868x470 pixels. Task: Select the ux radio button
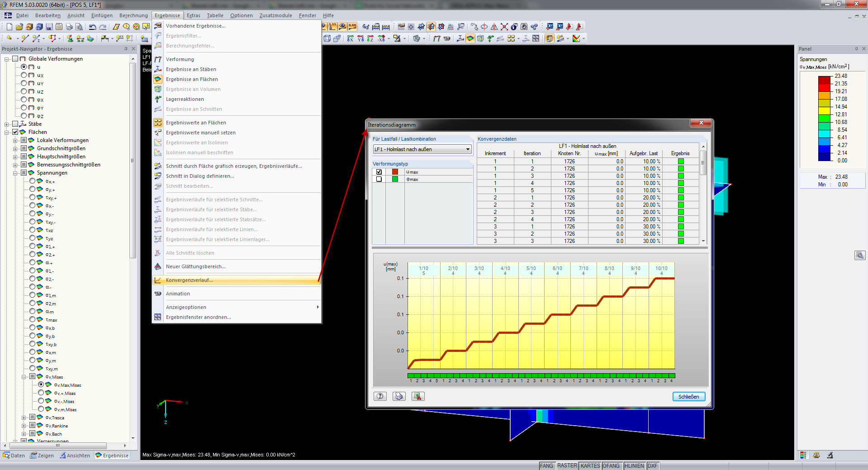[x=24, y=75]
